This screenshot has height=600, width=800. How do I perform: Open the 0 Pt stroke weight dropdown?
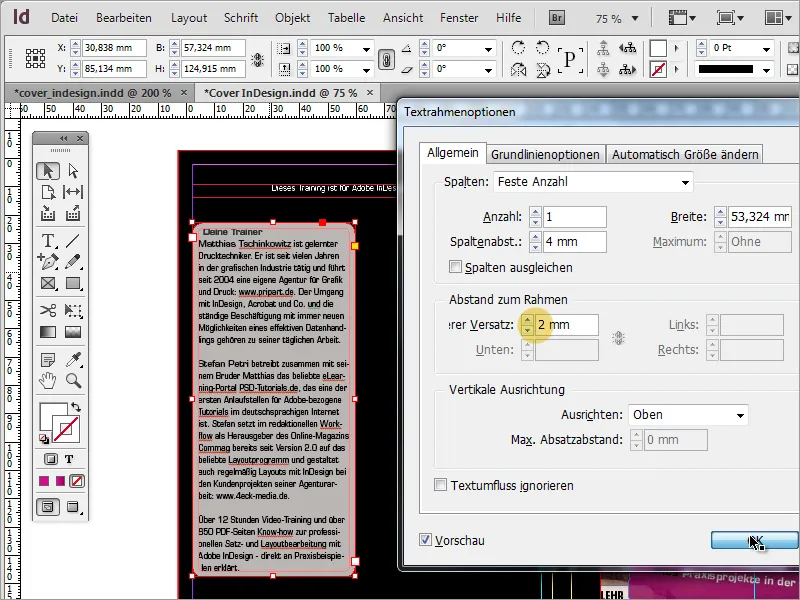point(766,49)
